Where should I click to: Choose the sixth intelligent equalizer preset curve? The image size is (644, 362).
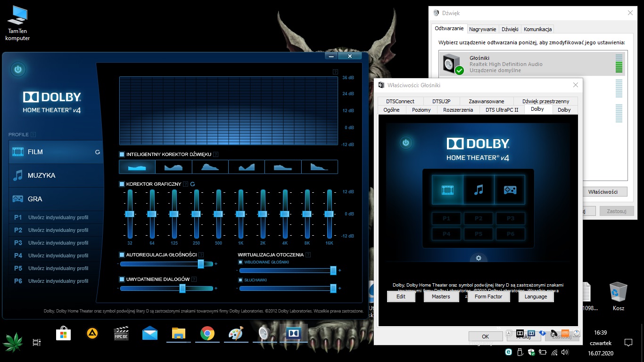320,167
